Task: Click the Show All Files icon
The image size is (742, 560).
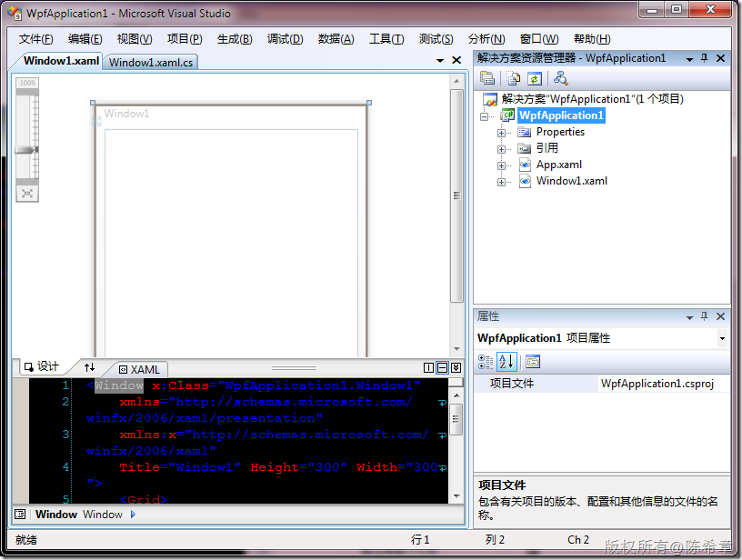Action: click(x=513, y=78)
